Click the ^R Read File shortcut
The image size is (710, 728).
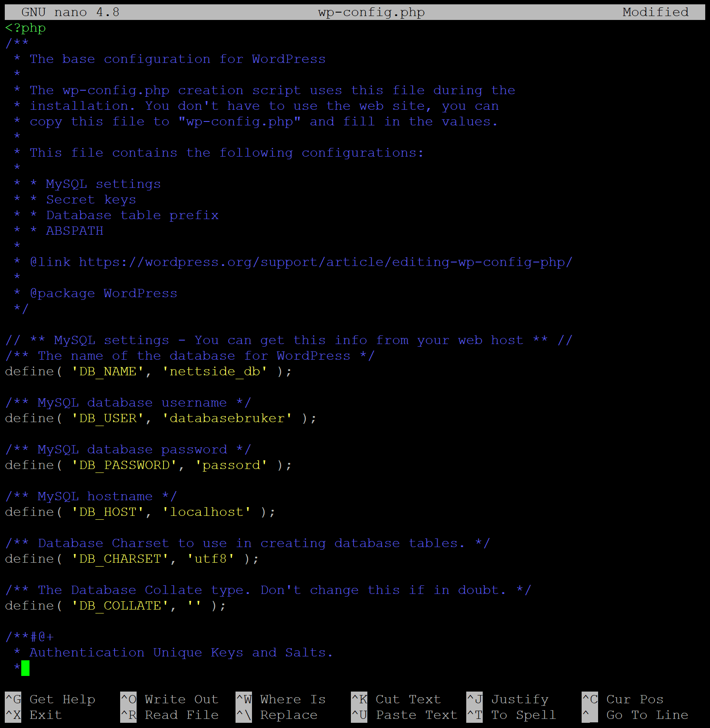pos(169,715)
